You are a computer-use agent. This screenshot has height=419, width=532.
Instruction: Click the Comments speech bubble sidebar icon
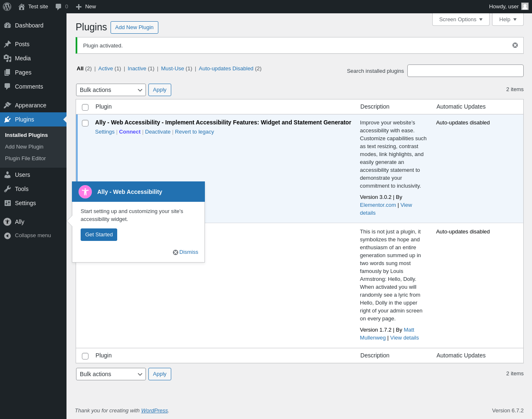pyautogui.click(x=7, y=87)
